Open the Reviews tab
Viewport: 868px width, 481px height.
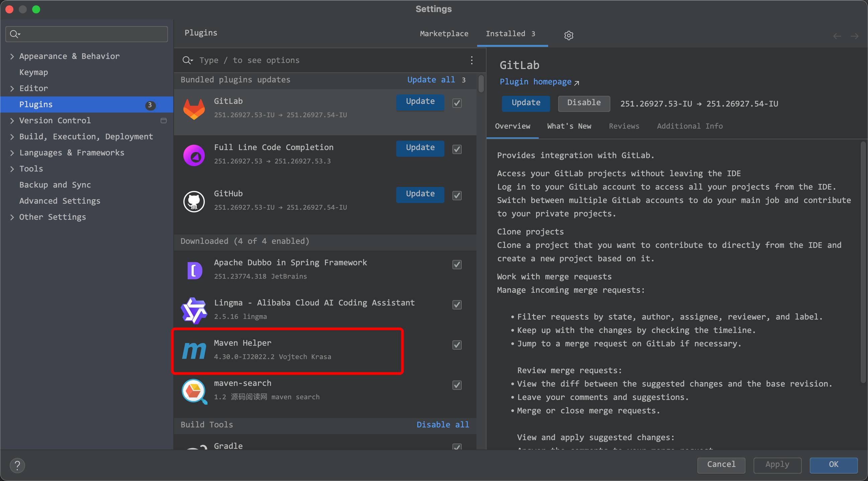click(624, 126)
